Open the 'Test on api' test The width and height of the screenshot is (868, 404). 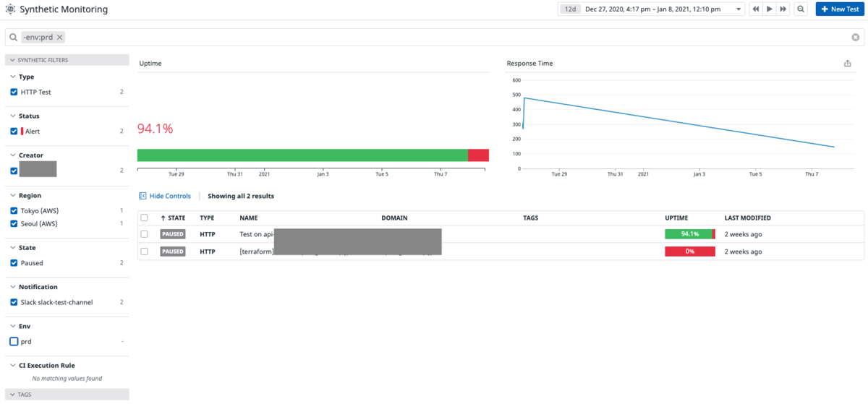click(x=501, y=234)
